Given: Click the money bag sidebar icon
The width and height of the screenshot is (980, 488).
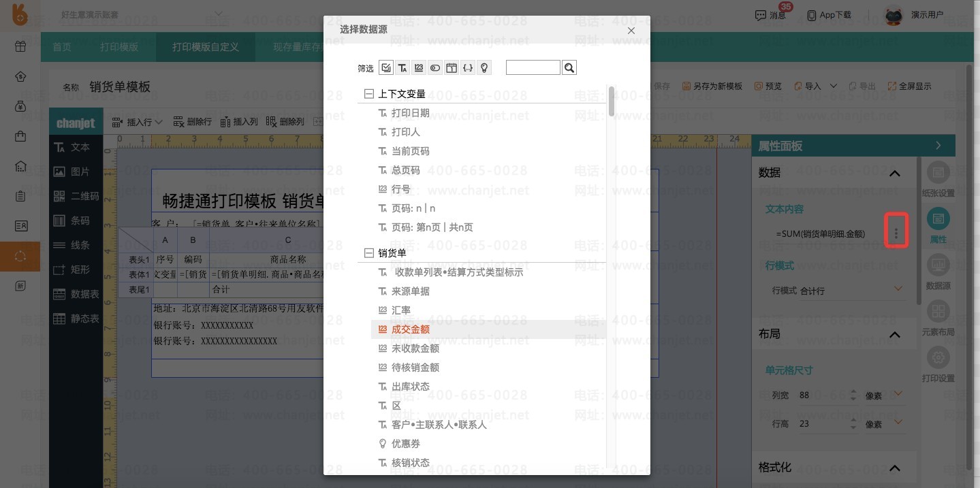Looking at the screenshot, I should point(20,106).
